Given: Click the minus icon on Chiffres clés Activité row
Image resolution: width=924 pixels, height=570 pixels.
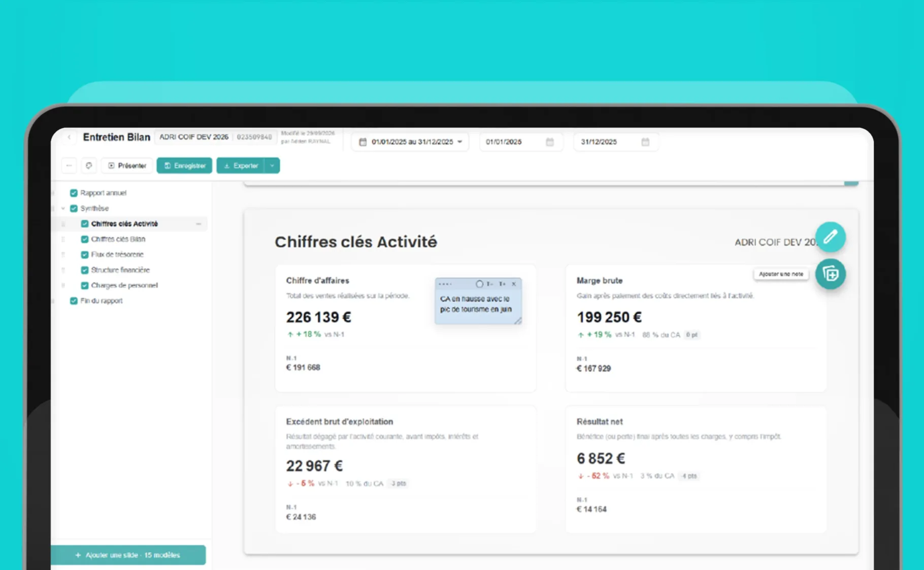Looking at the screenshot, I should pos(199,224).
